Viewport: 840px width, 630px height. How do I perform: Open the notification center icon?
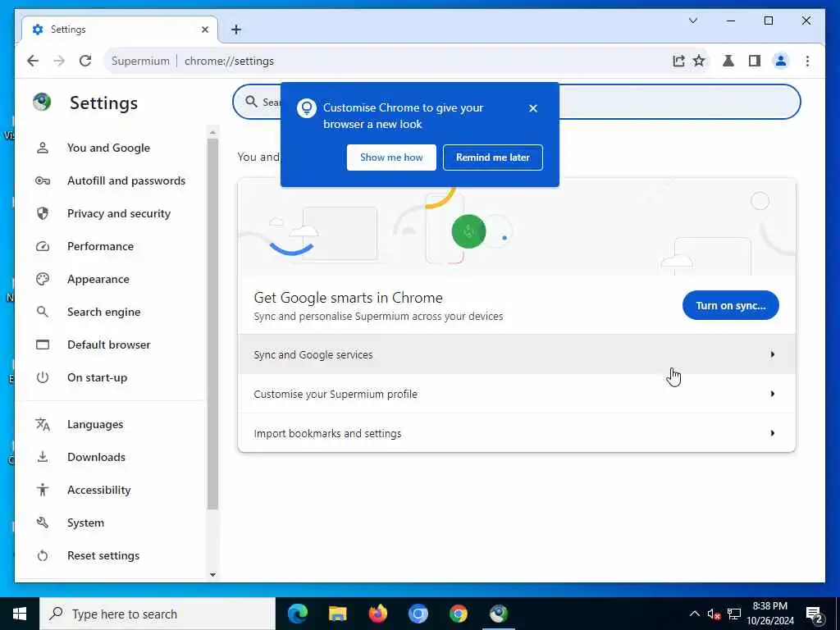[x=814, y=614]
